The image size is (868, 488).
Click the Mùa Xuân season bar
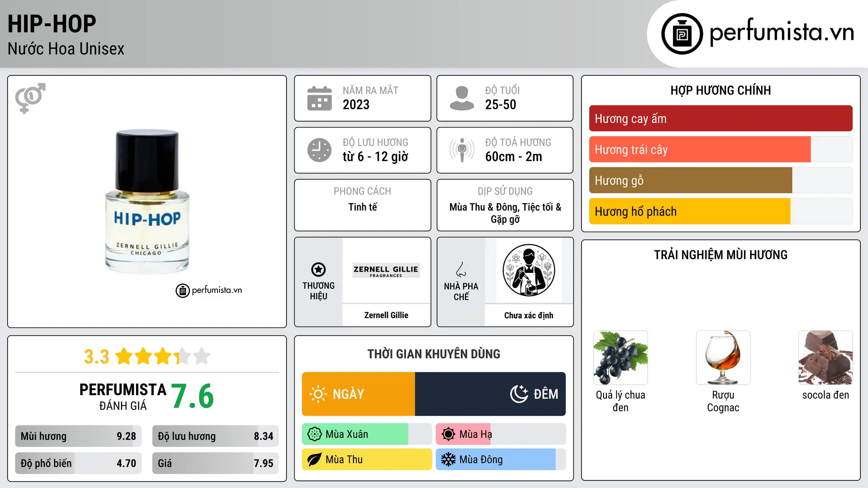click(x=367, y=434)
